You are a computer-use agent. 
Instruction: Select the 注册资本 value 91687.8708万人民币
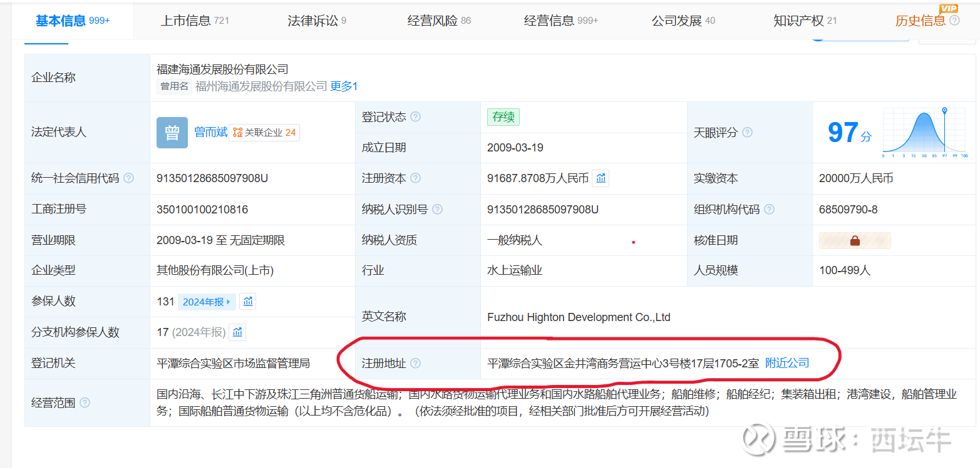[x=538, y=178]
